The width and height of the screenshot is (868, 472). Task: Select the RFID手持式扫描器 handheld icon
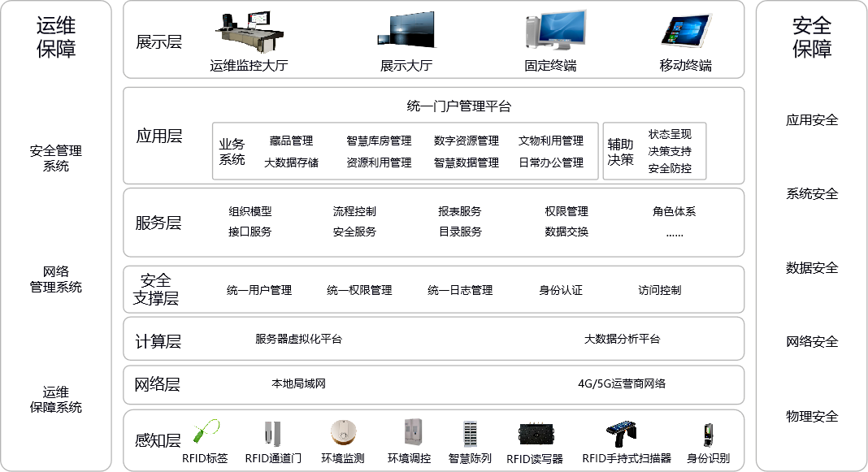[621, 435]
